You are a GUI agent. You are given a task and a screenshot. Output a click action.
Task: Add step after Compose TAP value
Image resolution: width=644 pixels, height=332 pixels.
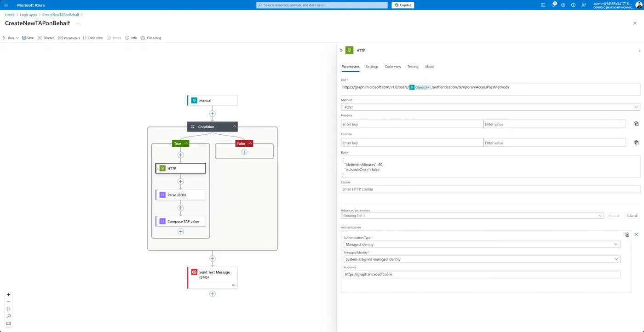point(180,231)
